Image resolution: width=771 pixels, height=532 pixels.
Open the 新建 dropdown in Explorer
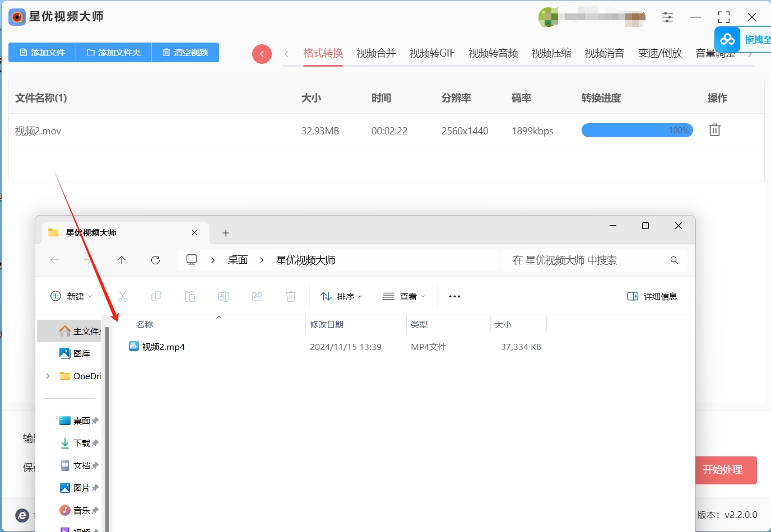tap(72, 296)
